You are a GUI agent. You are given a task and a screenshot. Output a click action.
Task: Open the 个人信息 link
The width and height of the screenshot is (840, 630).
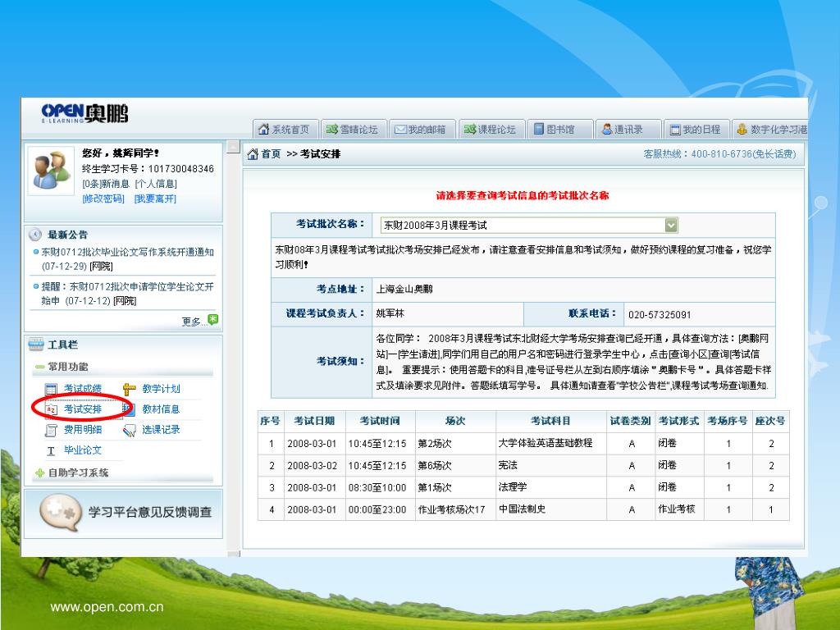click(x=156, y=184)
